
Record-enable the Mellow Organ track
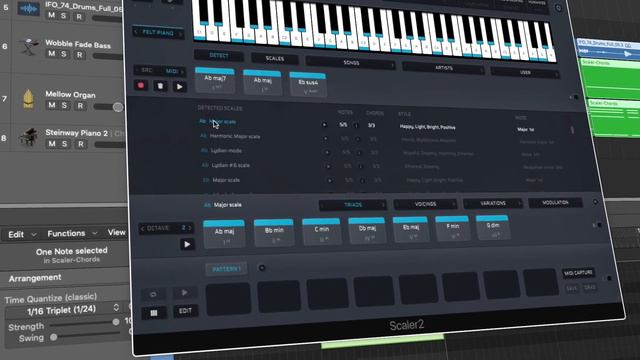coord(80,106)
